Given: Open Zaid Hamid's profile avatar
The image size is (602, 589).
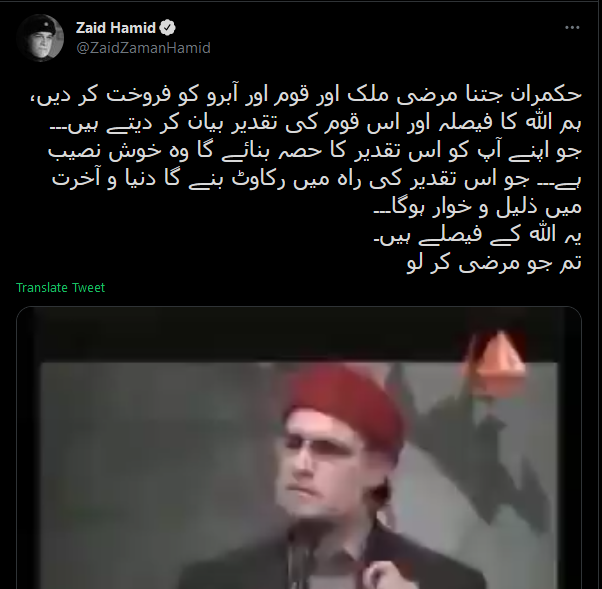Looking at the screenshot, I should point(40,38).
